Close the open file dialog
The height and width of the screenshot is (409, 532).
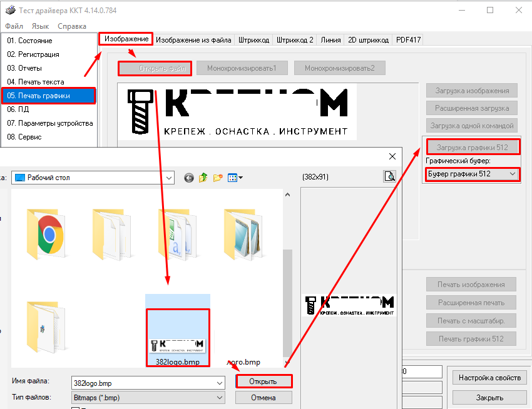(x=392, y=156)
